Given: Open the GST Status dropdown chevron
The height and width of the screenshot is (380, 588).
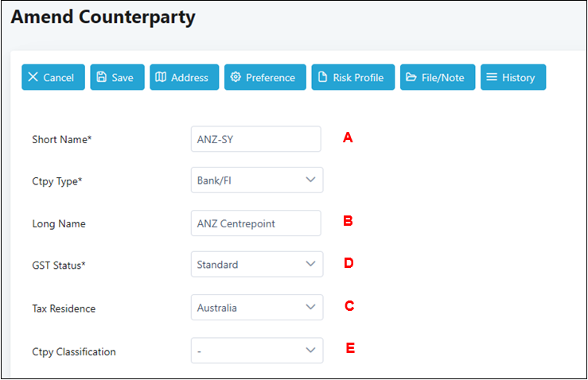Looking at the screenshot, I should pyautogui.click(x=311, y=265).
